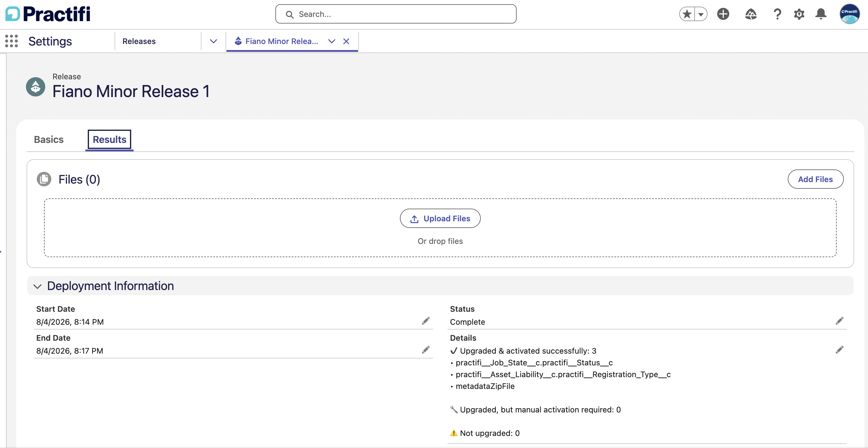Click the Practifi logo
The image size is (868, 448).
(x=48, y=14)
